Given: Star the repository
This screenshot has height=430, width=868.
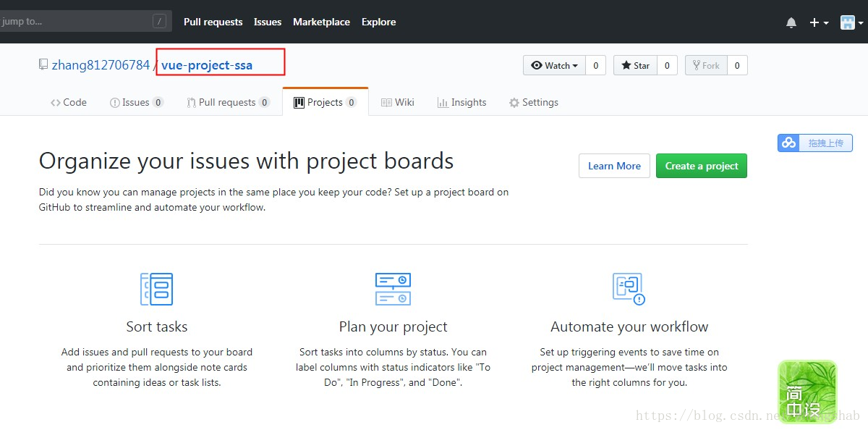Looking at the screenshot, I should (x=635, y=65).
